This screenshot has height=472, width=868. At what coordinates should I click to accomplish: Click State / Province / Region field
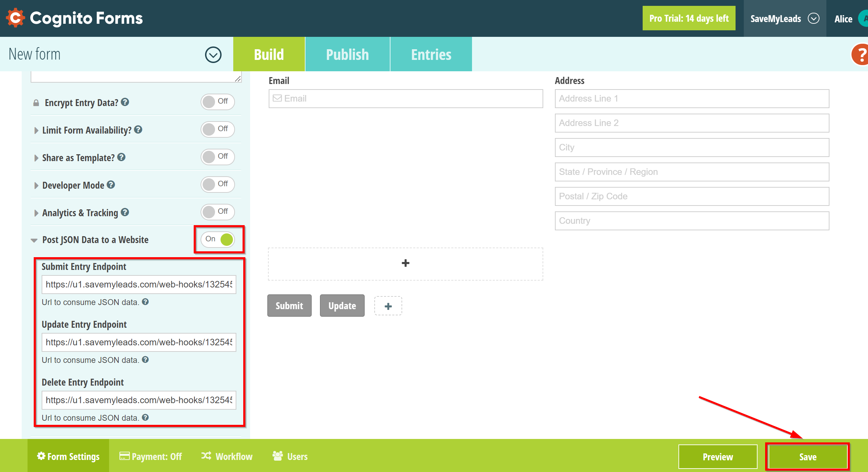(x=692, y=172)
